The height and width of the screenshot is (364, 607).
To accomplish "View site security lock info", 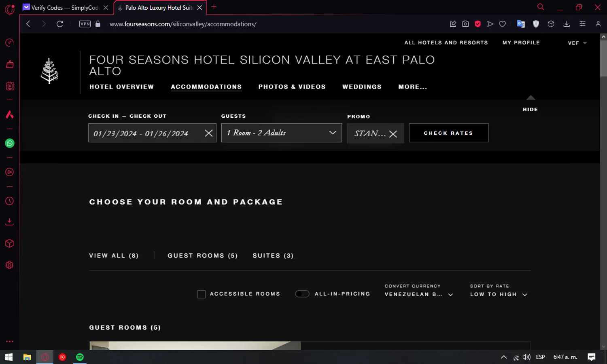I will point(98,24).
